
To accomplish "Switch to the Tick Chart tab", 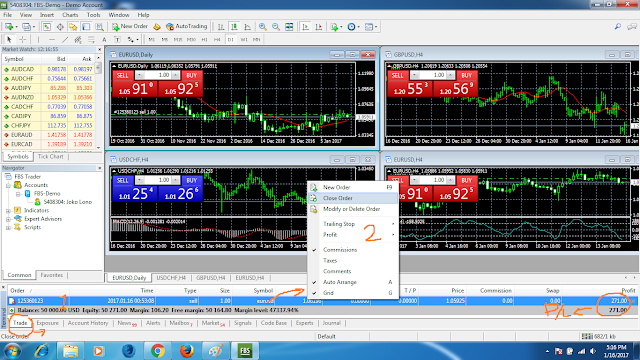I will coord(50,157).
